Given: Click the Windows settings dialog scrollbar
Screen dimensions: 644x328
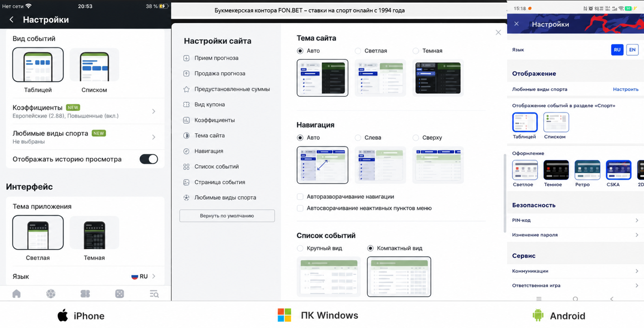Looking at the screenshot, I should point(505,193).
